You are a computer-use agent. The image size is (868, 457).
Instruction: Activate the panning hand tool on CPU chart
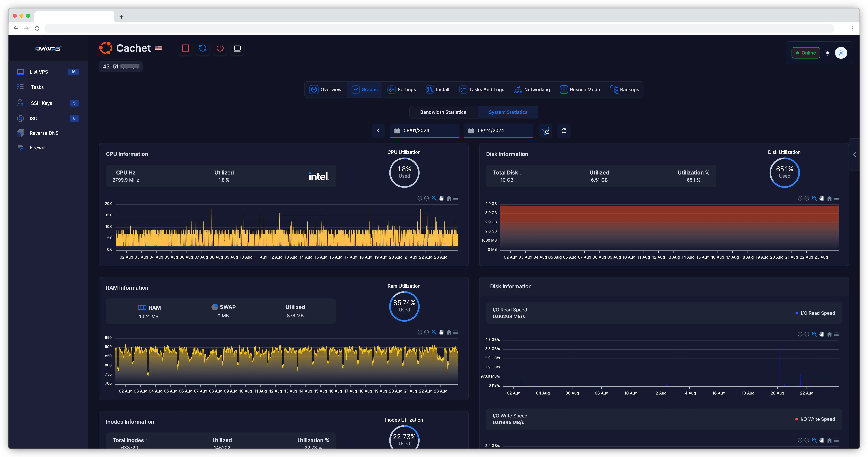point(441,198)
